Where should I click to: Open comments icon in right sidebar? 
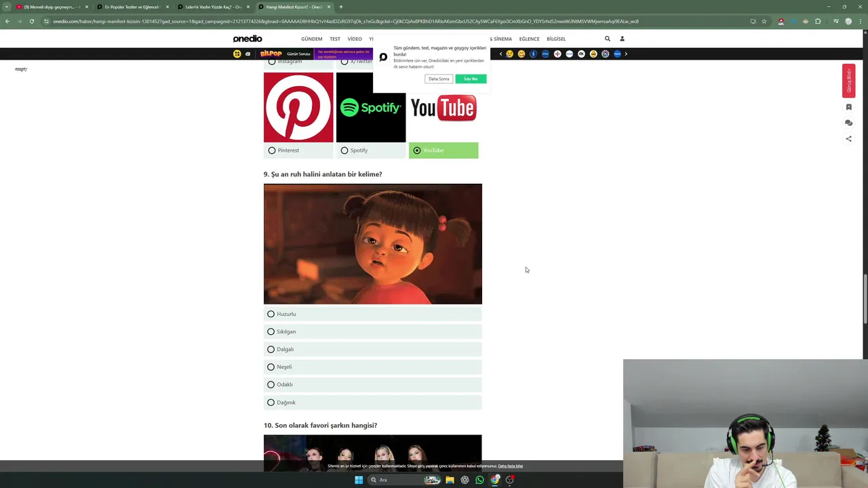pyautogui.click(x=848, y=123)
